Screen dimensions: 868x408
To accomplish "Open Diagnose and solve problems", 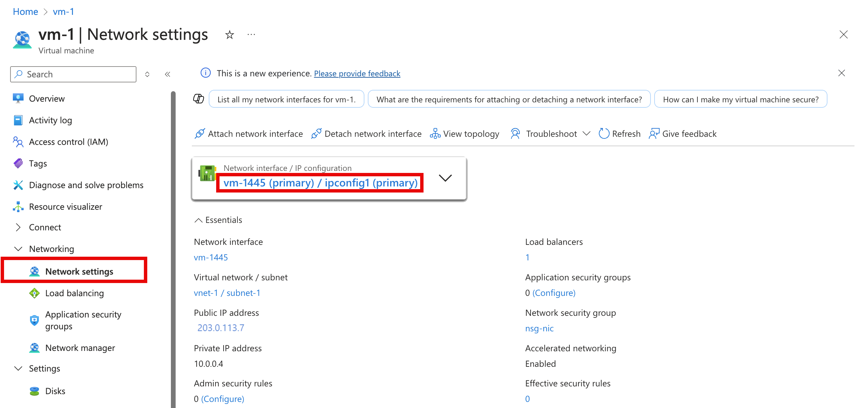I will pos(86,185).
